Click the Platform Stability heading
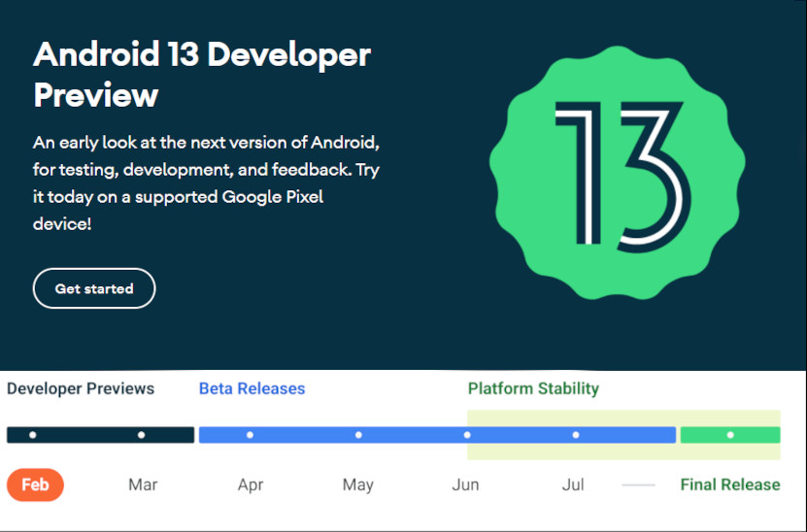The width and height of the screenshot is (807, 532). point(533,388)
